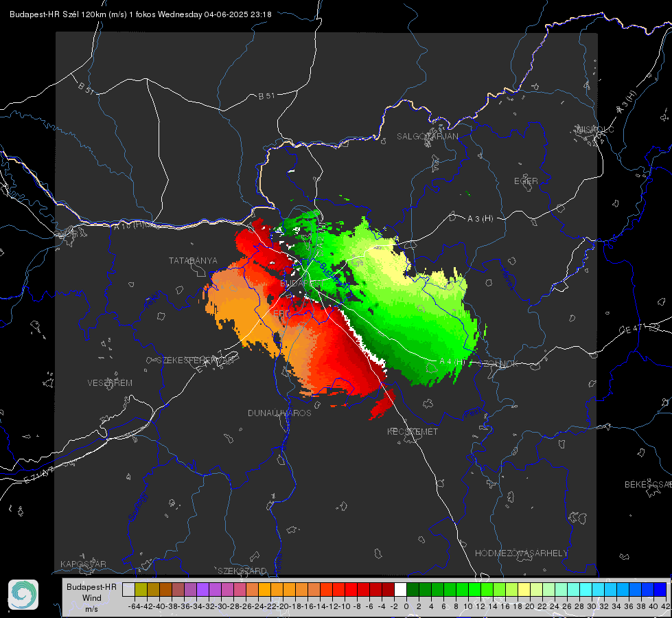Viewport: 672px width, 618px height.
Task: Click the white swatch between -2 and 0
Action: pos(400,589)
